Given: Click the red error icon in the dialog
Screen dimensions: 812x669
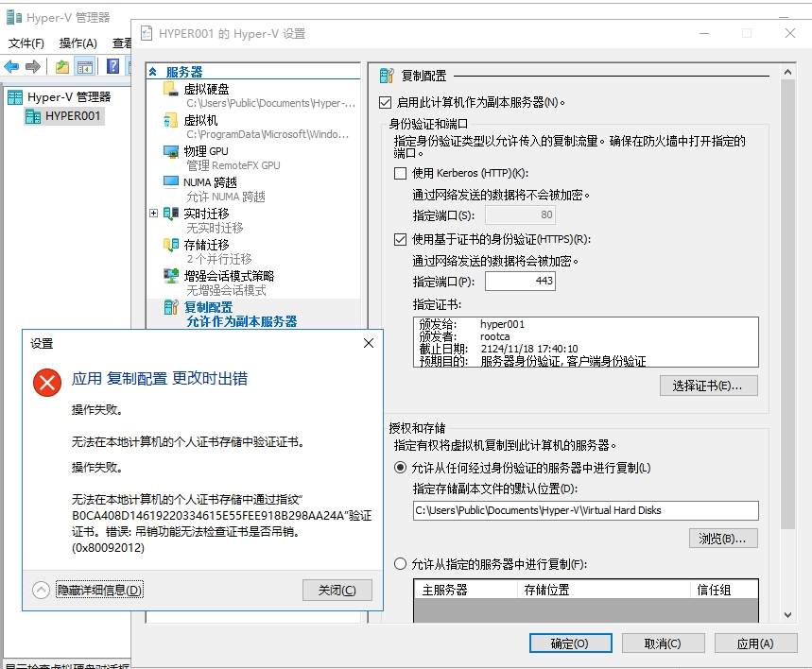Looking at the screenshot, I should click(47, 383).
